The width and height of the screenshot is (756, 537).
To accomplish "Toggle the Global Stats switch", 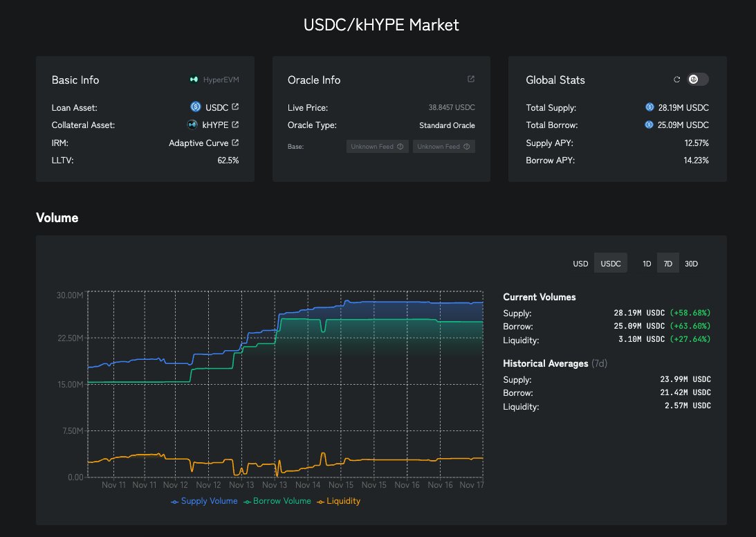I will tap(697, 80).
